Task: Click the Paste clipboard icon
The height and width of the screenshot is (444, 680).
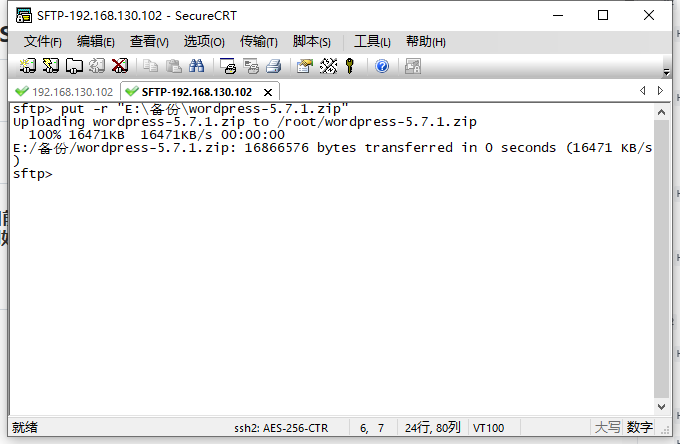Action: point(173,66)
